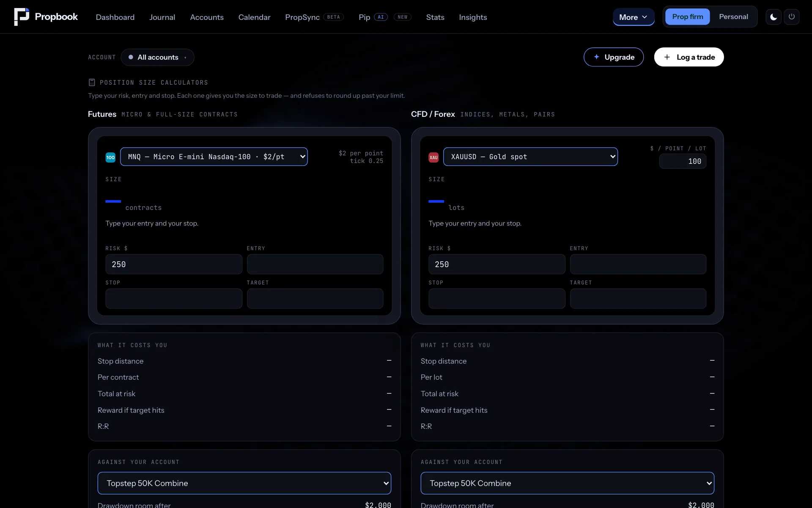Open the Insights tab
The width and height of the screenshot is (812, 508).
click(x=473, y=17)
